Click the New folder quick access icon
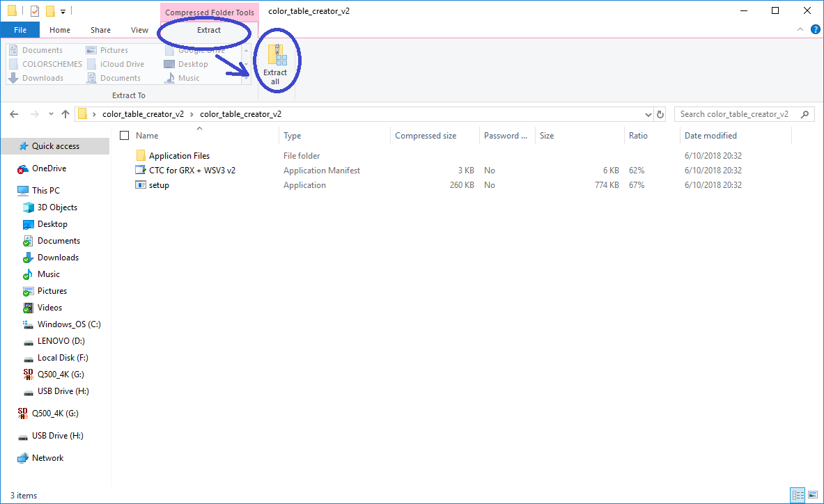 coord(50,10)
